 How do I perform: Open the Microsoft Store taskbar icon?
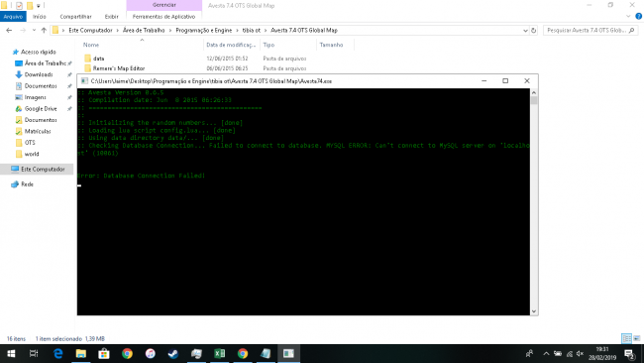pos(104,353)
